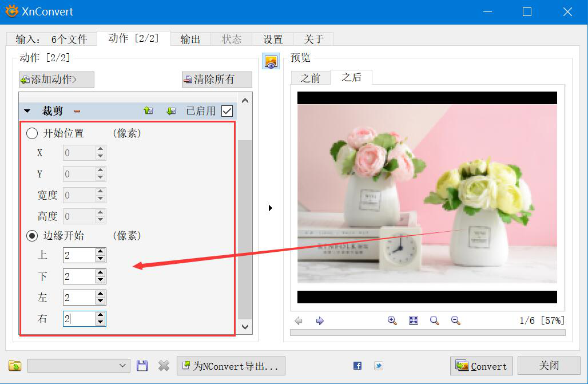Select the 开始位置 radio button
The image size is (588, 384).
click(x=32, y=133)
